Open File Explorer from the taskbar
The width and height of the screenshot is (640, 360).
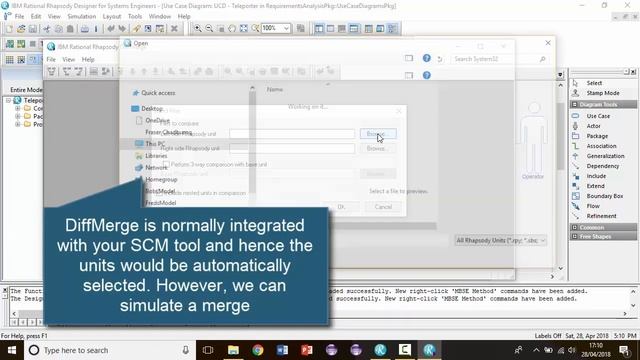click(x=233, y=350)
